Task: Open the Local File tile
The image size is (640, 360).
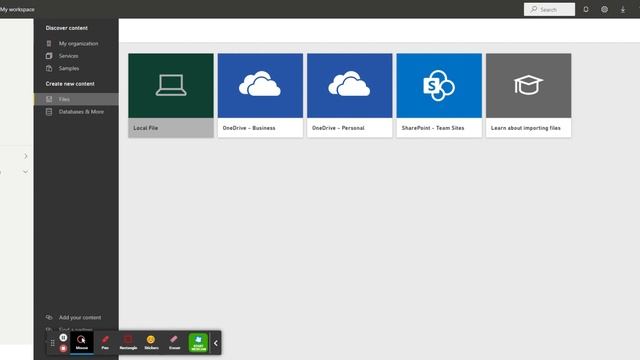Action: [171, 95]
